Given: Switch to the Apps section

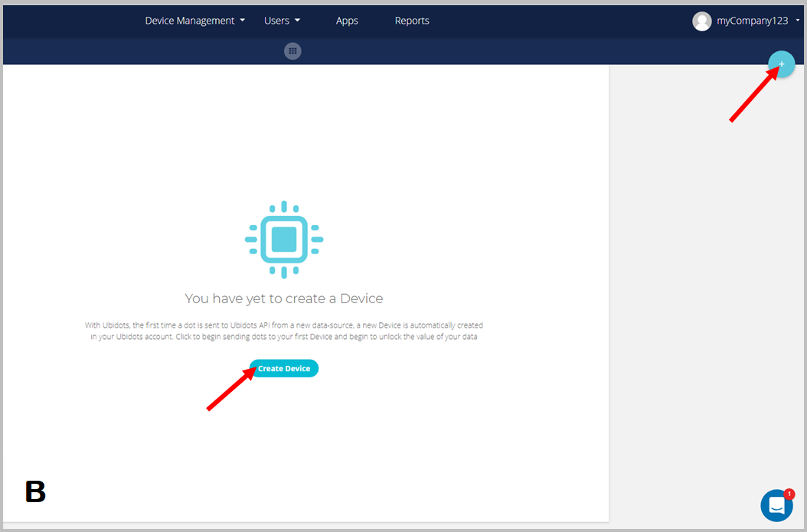Looking at the screenshot, I should 347,21.
